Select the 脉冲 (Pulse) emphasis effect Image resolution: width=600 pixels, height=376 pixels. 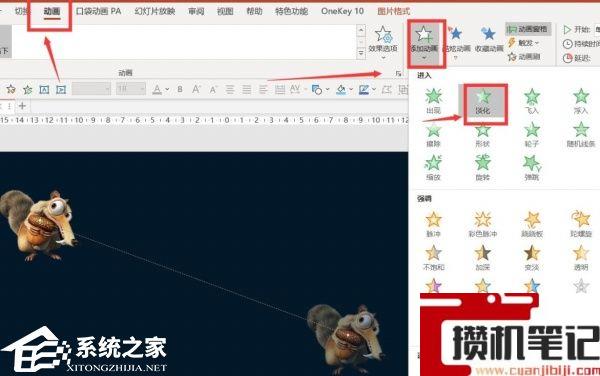[434, 224]
